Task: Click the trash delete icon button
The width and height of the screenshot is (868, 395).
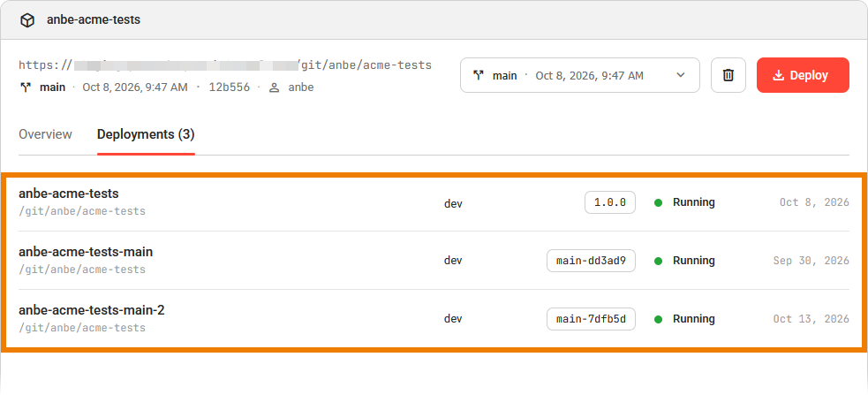Action: (x=728, y=75)
